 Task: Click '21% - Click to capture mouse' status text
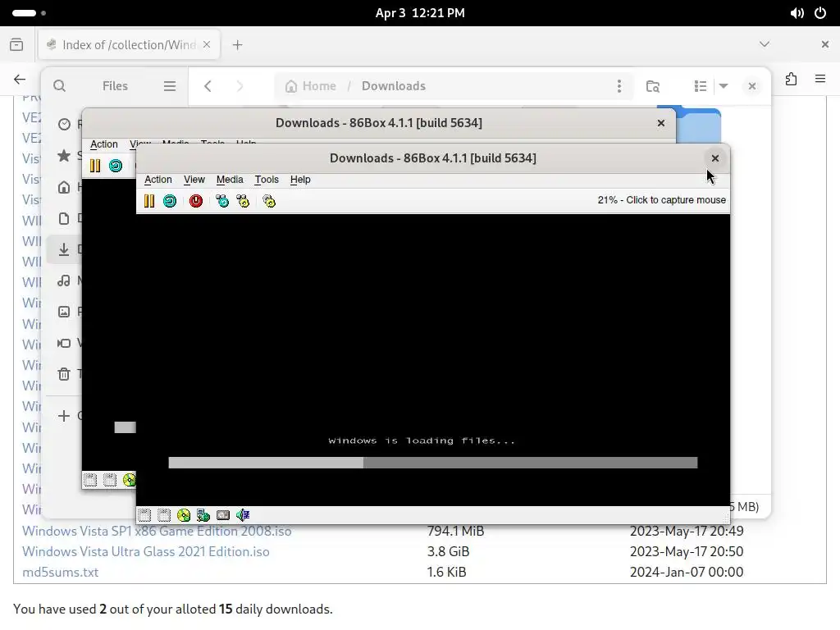[662, 200]
